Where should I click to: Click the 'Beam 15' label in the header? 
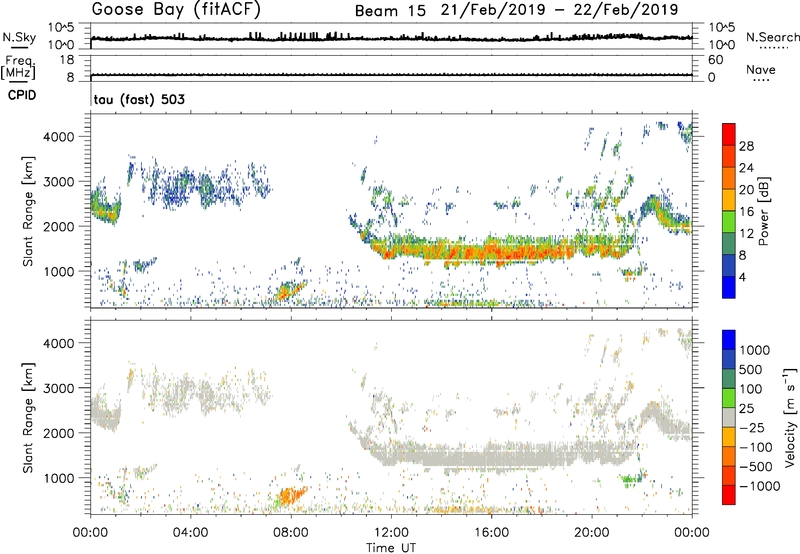[x=390, y=11]
